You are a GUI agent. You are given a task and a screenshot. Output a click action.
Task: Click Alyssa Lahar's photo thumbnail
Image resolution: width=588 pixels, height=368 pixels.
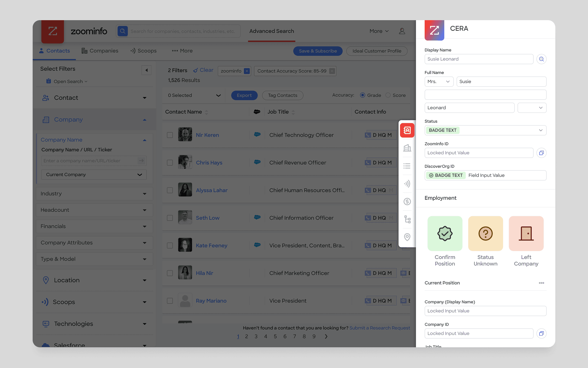tap(185, 190)
